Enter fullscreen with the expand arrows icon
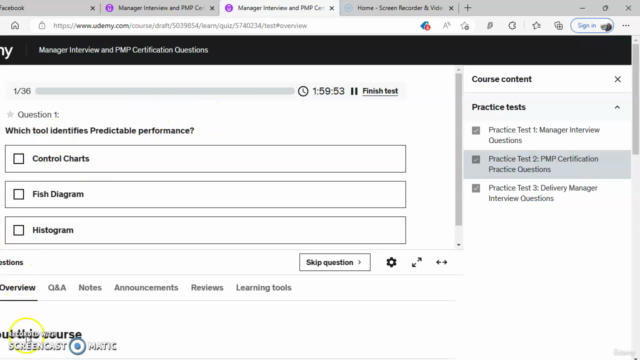 [x=417, y=262]
